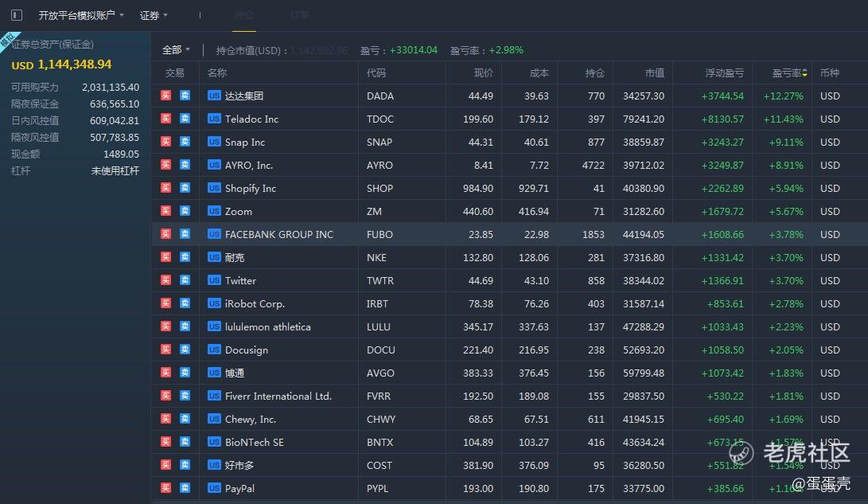Click sell icon for FACEBANK GROUP INC

tap(185, 234)
